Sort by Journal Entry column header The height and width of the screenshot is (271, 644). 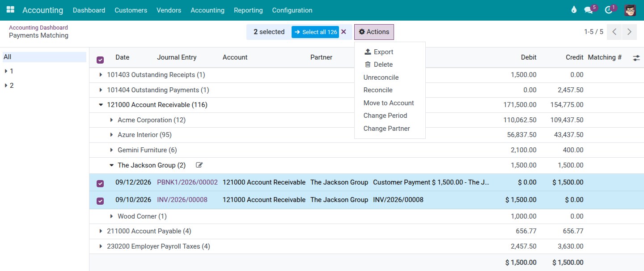[x=177, y=57]
